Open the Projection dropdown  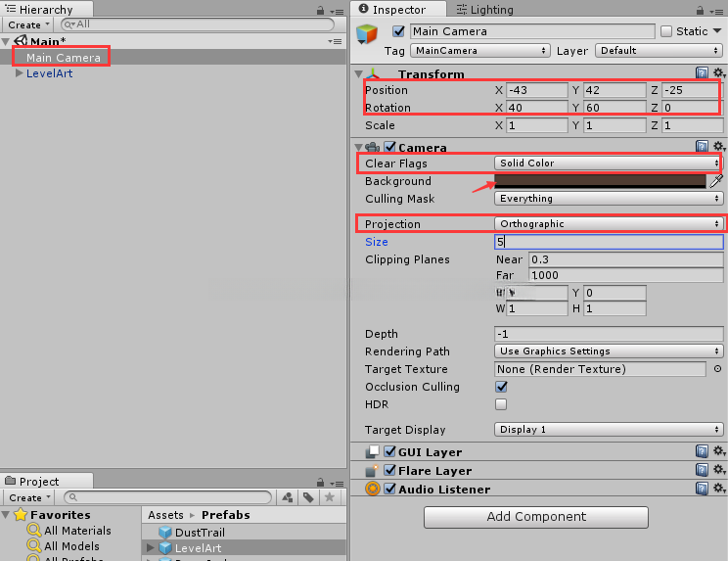point(609,224)
